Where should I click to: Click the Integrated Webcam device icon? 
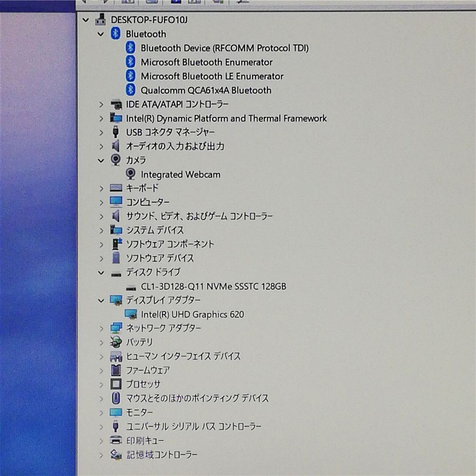pos(130,174)
